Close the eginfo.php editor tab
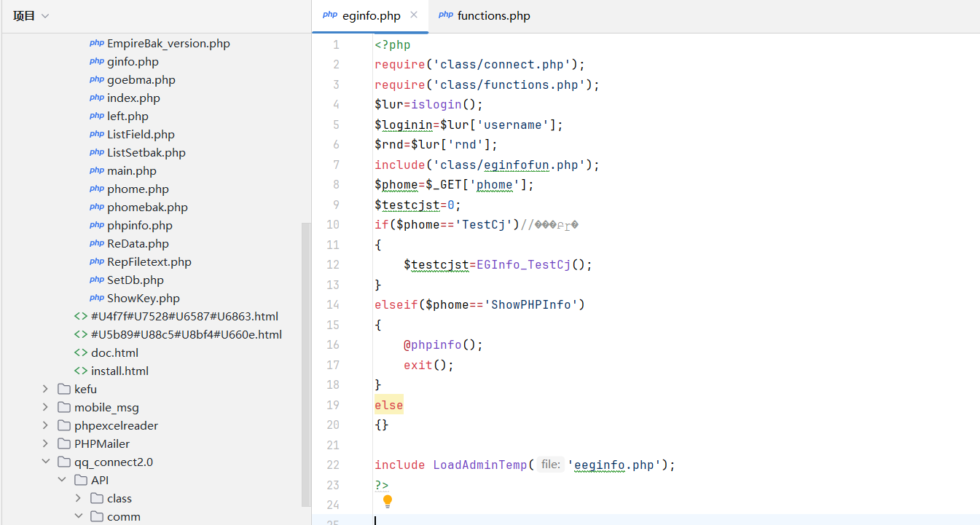 point(414,15)
